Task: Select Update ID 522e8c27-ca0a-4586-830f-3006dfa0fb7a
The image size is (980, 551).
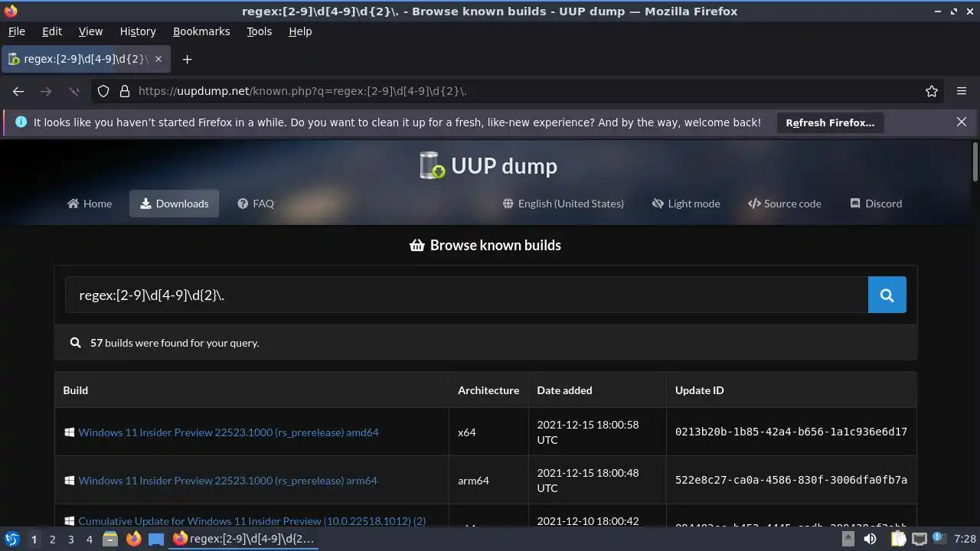Action: pyautogui.click(x=791, y=481)
